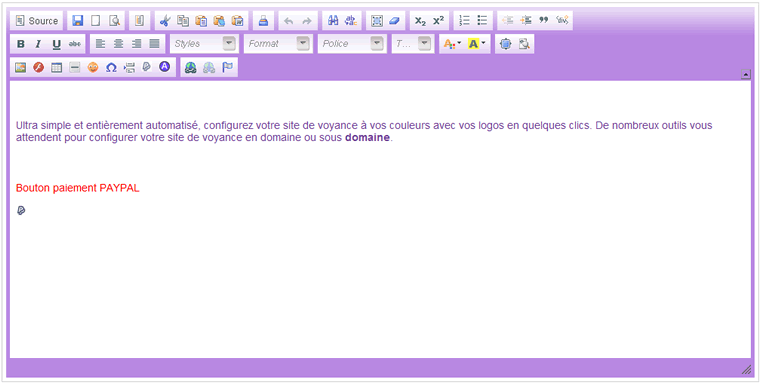Click the purple circle A icon
Image resolution: width=760 pixels, height=383 pixels.
pos(165,67)
